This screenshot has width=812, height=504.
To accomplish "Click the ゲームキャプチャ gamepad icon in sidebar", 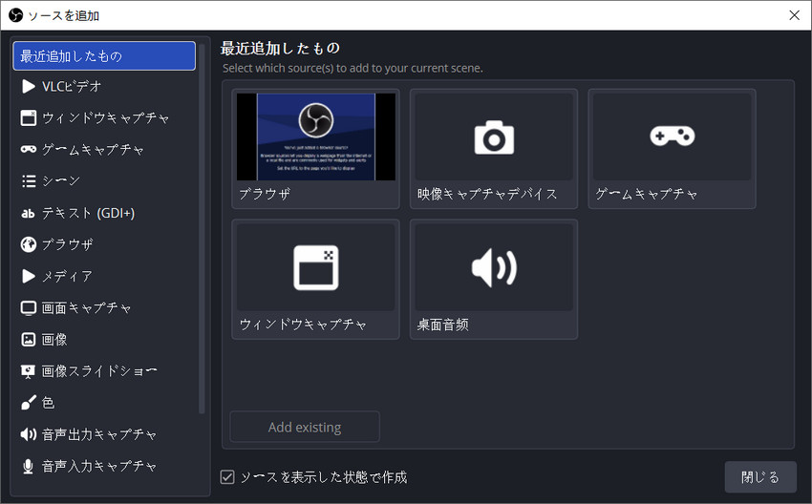I will (29, 150).
